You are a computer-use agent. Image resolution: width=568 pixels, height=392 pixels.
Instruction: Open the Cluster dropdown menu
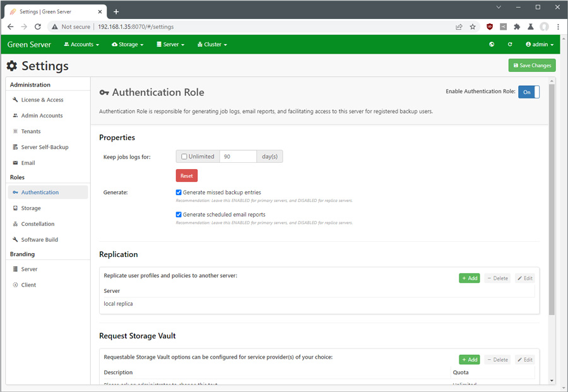coord(212,44)
